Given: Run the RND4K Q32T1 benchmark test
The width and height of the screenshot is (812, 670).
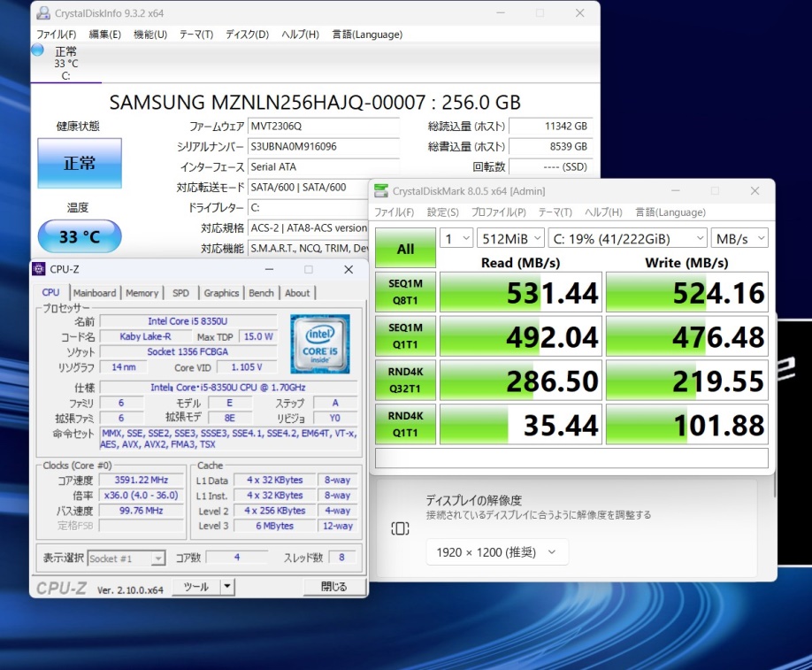Looking at the screenshot, I should (405, 380).
